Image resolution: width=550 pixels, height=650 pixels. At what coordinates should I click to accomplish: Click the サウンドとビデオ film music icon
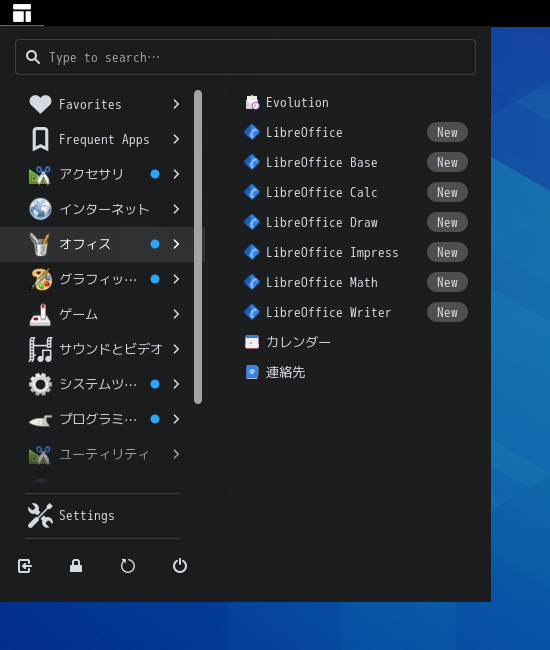tap(40, 349)
